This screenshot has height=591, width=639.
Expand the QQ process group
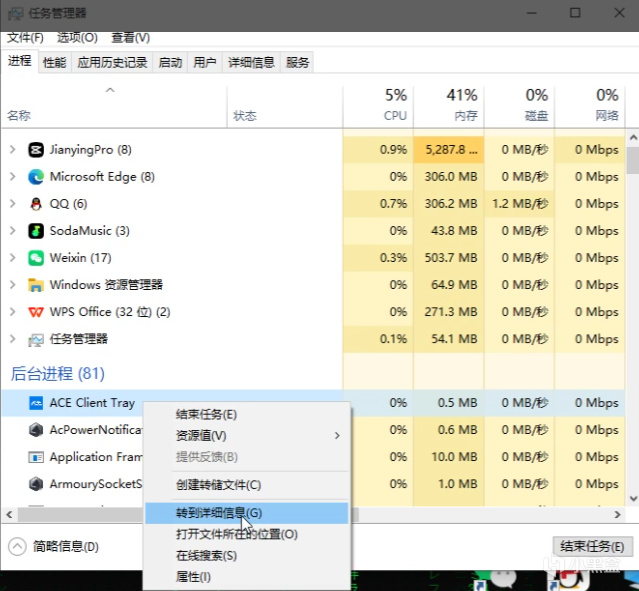tap(13, 203)
